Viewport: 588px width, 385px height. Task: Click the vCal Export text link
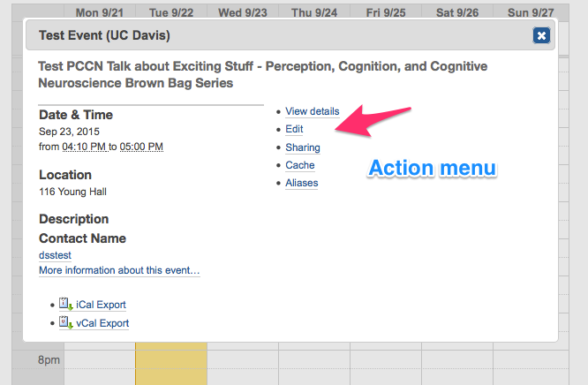point(102,323)
